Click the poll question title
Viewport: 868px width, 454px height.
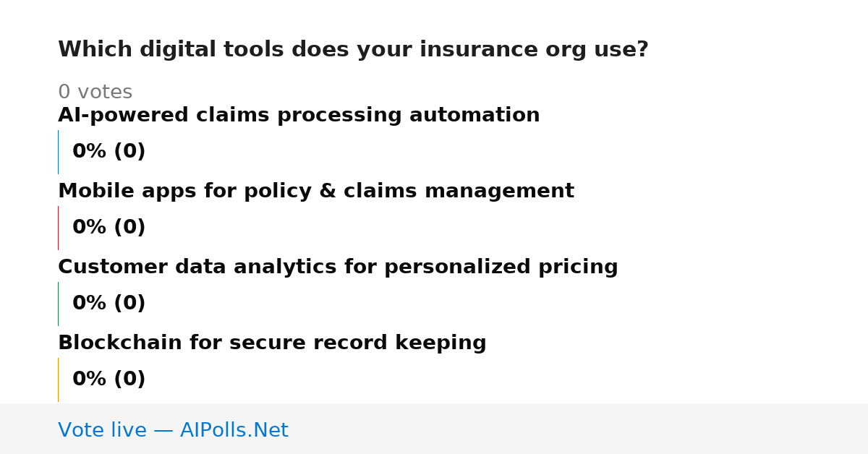[353, 50]
